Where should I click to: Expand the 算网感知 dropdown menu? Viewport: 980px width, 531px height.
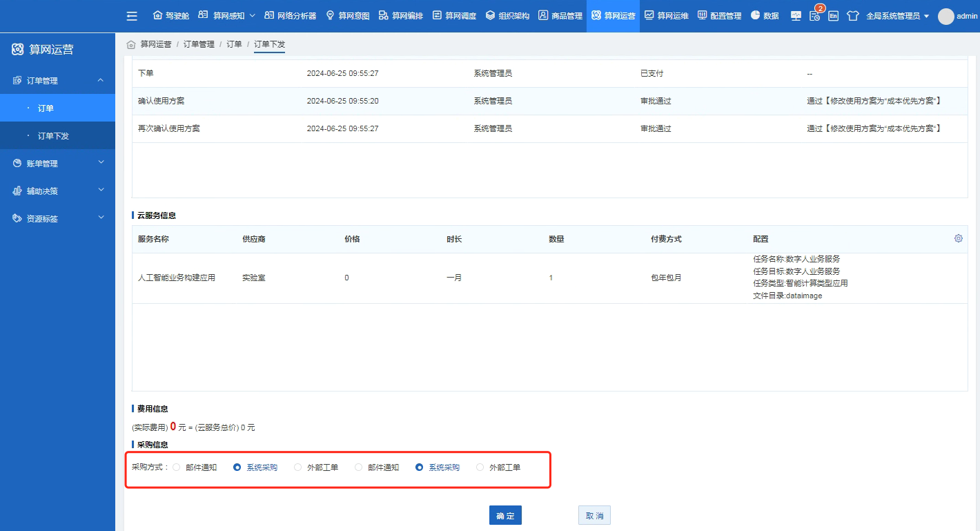(x=226, y=16)
